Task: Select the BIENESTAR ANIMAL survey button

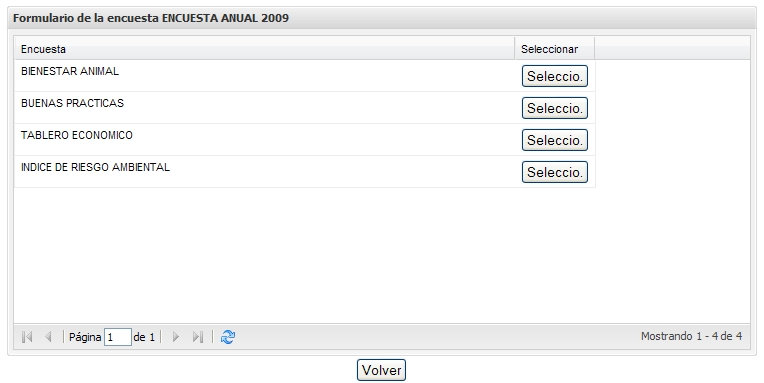Action: tap(554, 76)
